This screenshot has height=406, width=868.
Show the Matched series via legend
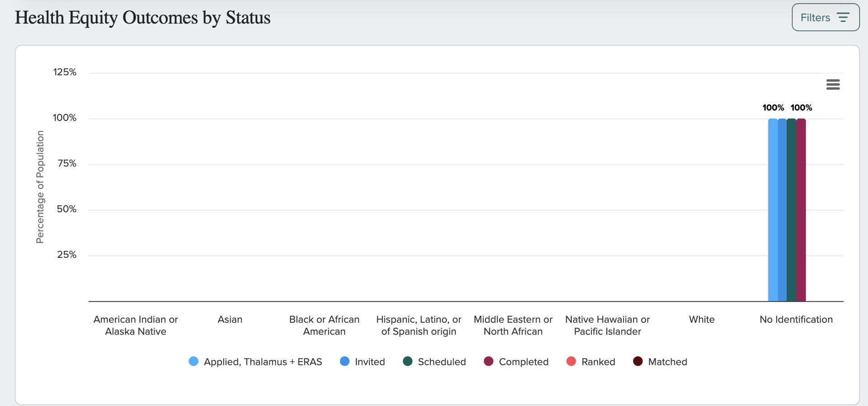point(660,362)
